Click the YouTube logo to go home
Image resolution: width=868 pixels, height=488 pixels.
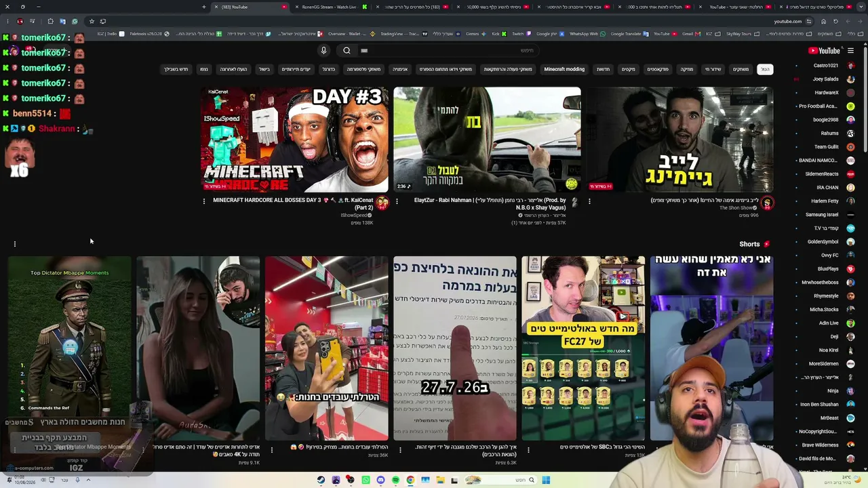point(824,51)
